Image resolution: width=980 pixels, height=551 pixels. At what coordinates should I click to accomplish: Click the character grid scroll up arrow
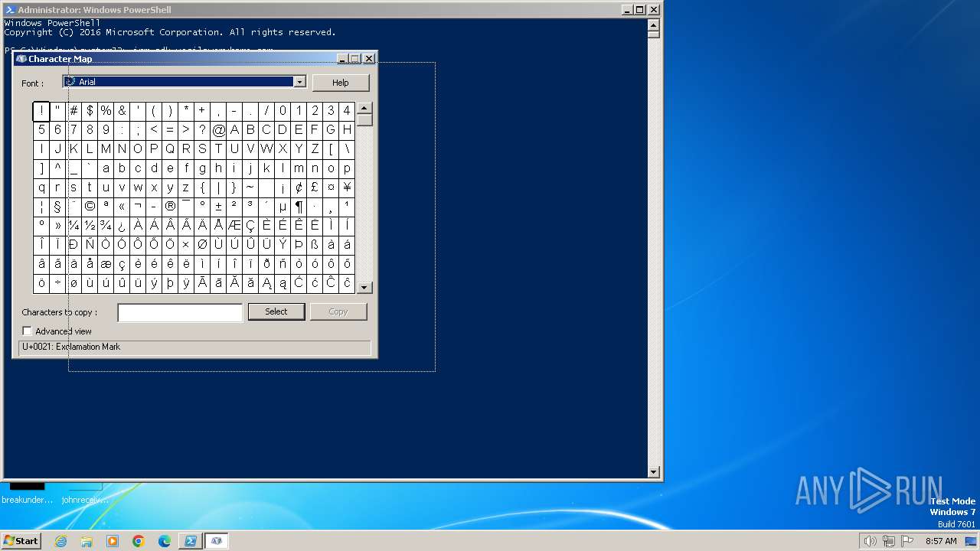click(x=364, y=109)
